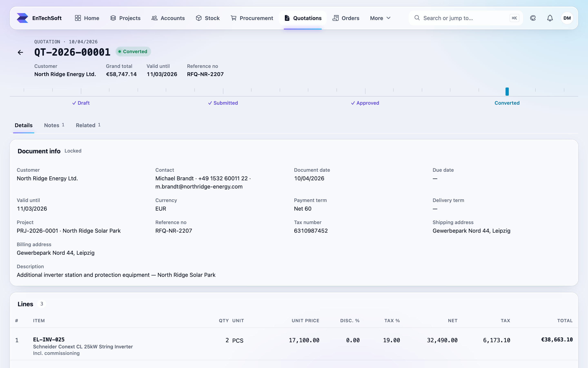
Task: Click the Procurement cart icon
Action: click(234, 18)
